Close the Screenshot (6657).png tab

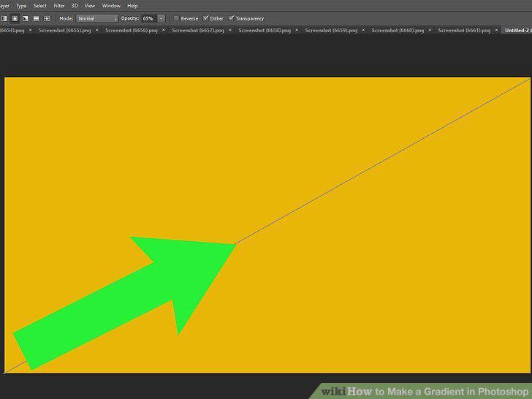(230, 30)
